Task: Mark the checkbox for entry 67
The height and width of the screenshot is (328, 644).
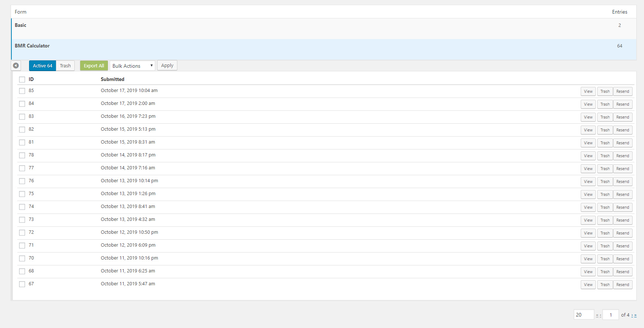Action: click(x=22, y=284)
